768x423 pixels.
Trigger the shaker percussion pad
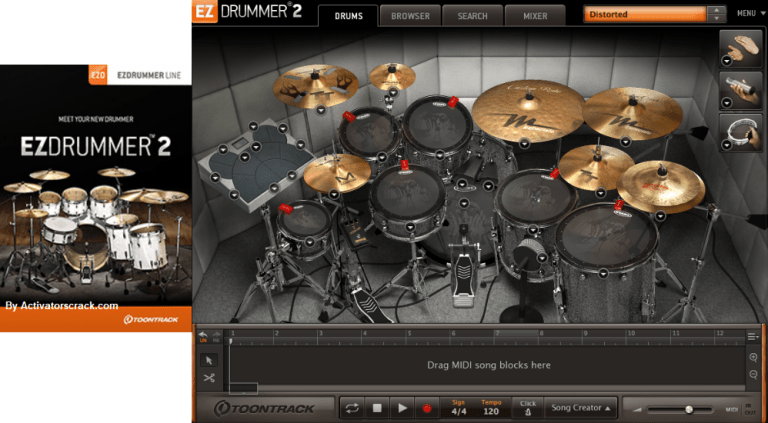pos(741,91)
